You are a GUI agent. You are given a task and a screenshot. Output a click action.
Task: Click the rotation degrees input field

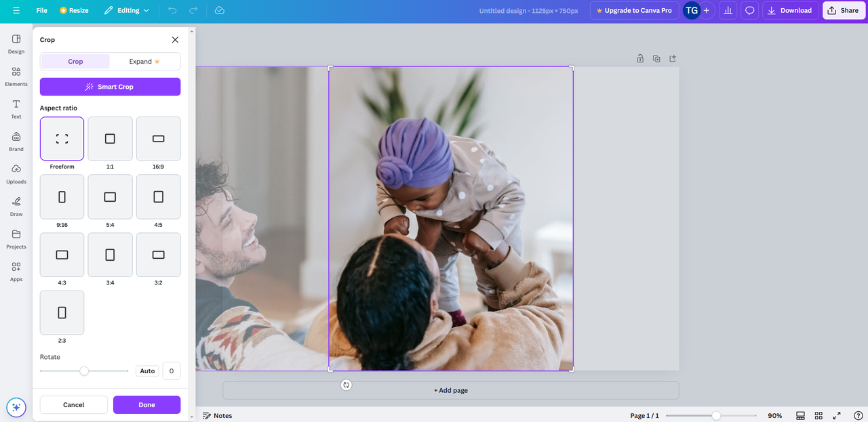tap(172, 371)
